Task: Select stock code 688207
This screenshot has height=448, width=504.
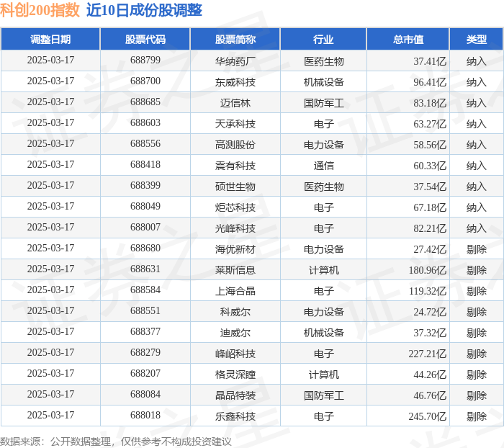Action: [x=145, y=374]
